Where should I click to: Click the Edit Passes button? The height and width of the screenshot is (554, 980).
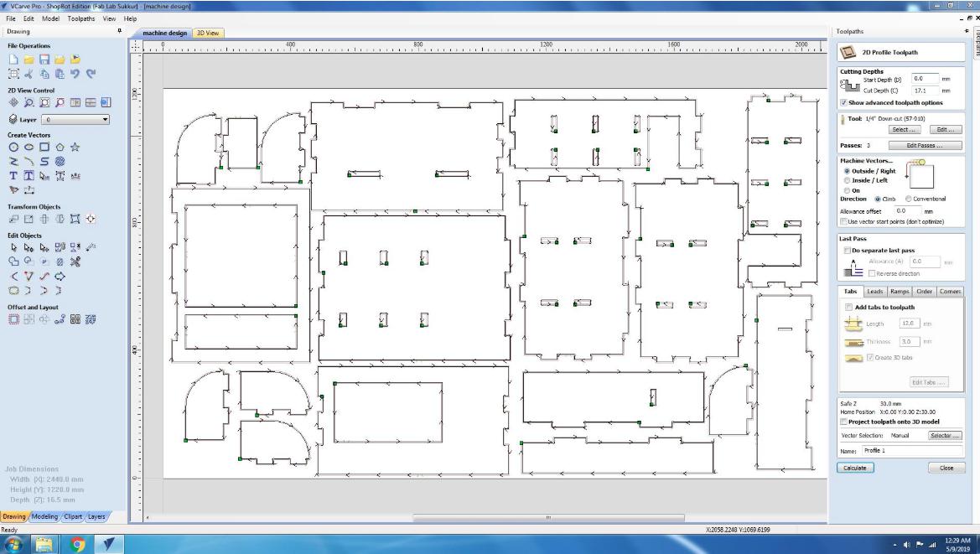[925, 146]
